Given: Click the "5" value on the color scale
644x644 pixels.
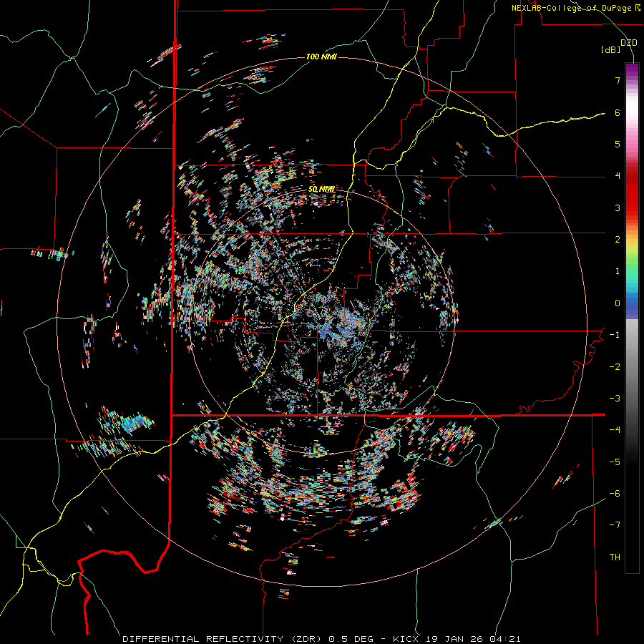Looking at the screenshot, I should tap(618, 144).
